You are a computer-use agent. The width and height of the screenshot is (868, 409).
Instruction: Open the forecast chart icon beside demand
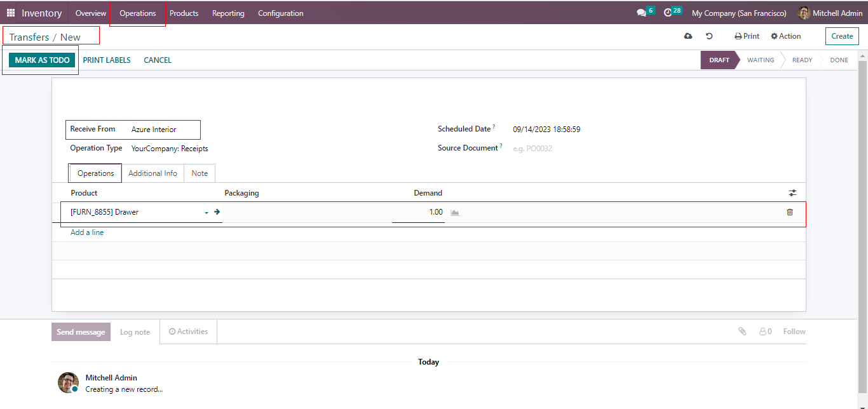point(455,212)
